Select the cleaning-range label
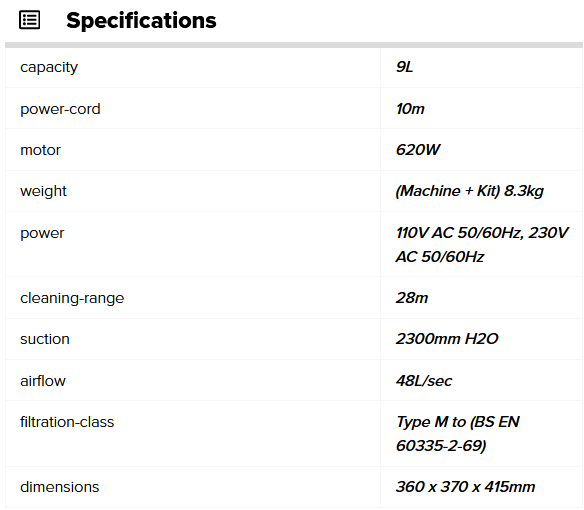 72,298
